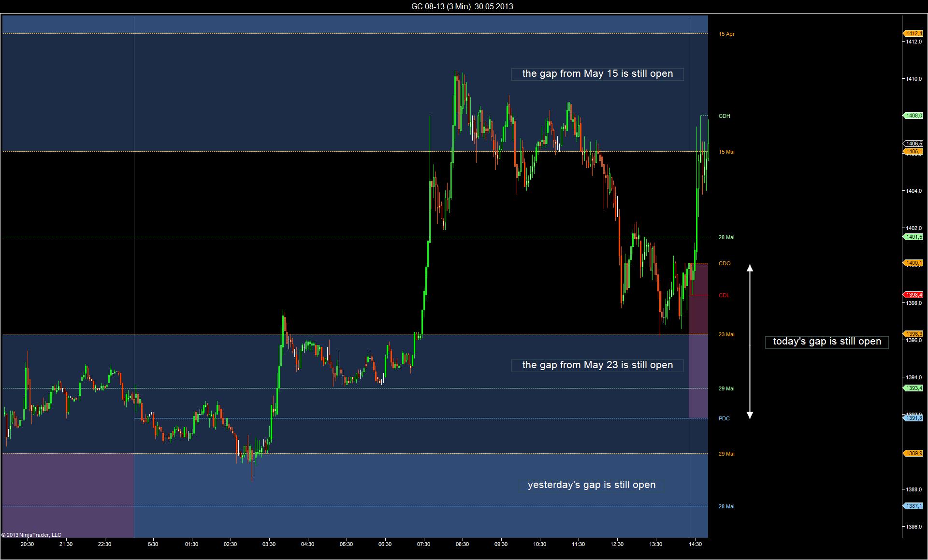This screenshot has width=928, height=560.
Task: Click the red 1398,4 price marker
Action: (913, 295)
